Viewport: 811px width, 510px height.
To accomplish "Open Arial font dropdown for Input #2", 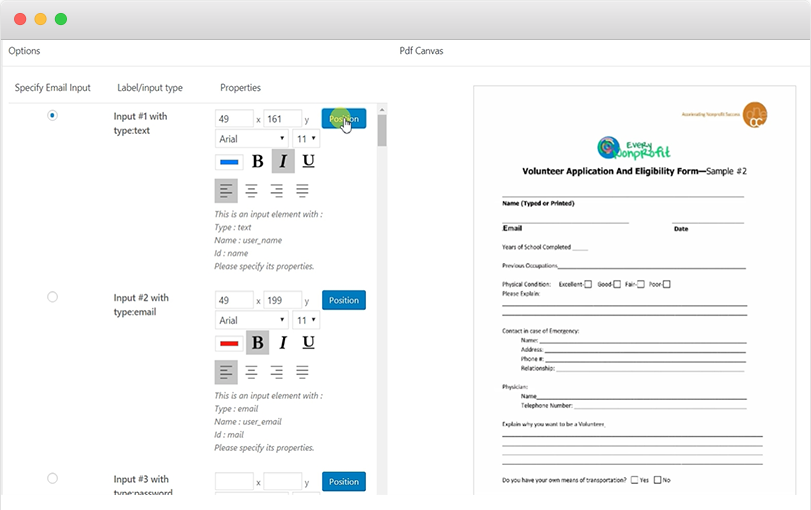I will 251,320.
